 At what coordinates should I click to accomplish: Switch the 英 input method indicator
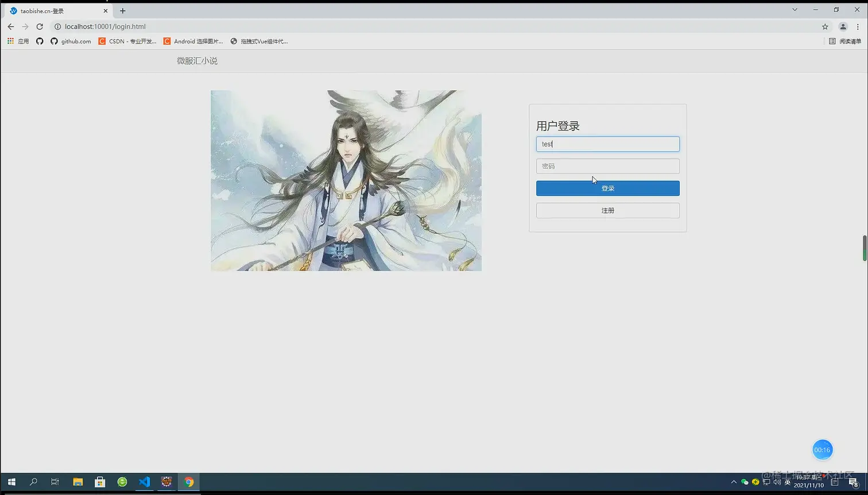pos(788,482)
